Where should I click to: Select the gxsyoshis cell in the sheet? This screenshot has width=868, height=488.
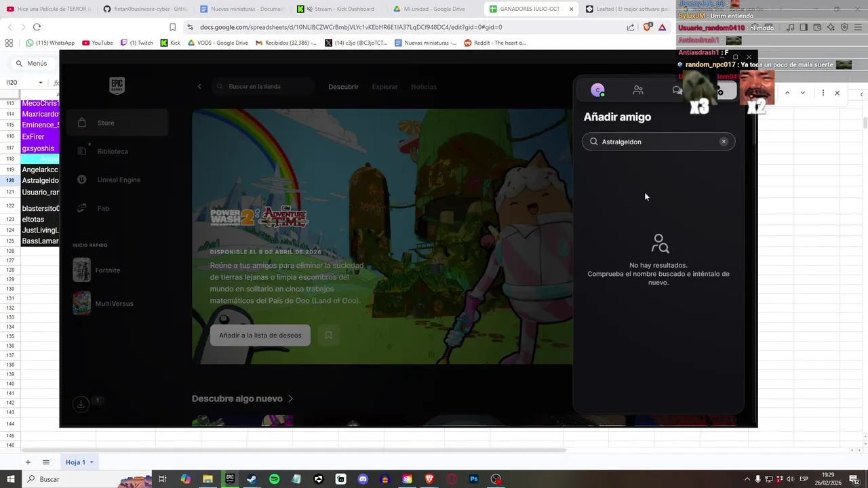coord(40,148)
